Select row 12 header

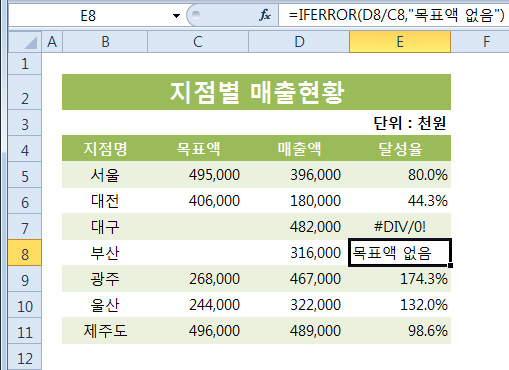coord(25,357)
